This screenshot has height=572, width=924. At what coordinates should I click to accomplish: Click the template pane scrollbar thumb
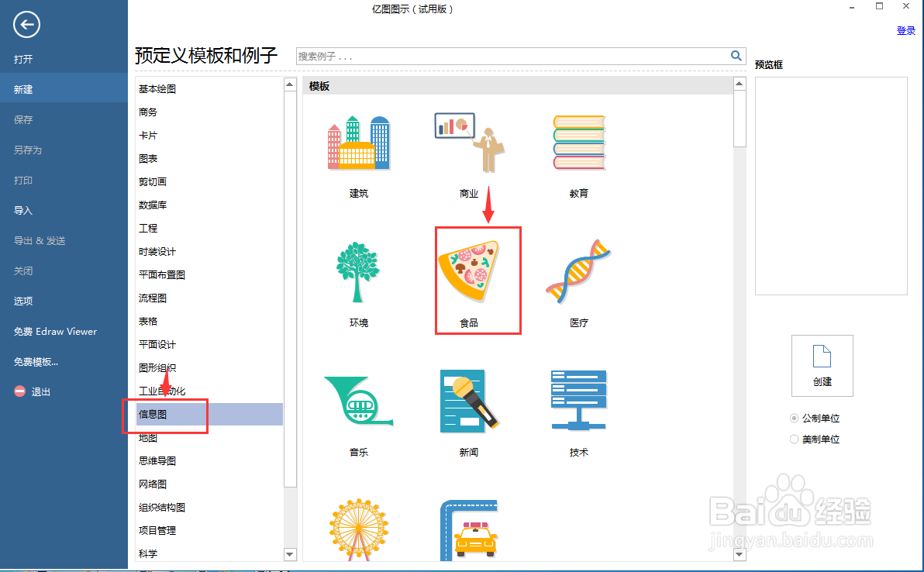tap(740, 119)
